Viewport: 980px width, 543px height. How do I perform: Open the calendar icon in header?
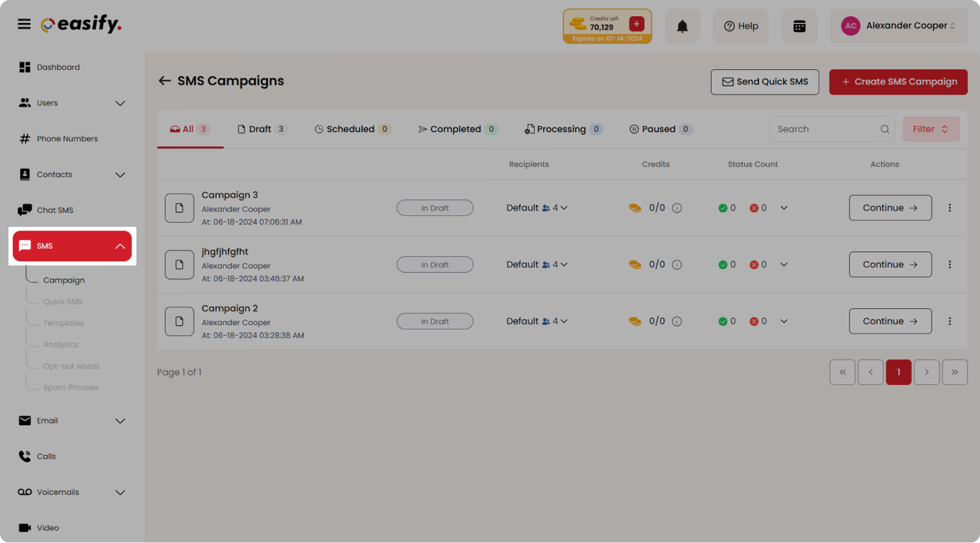[799, 26]
